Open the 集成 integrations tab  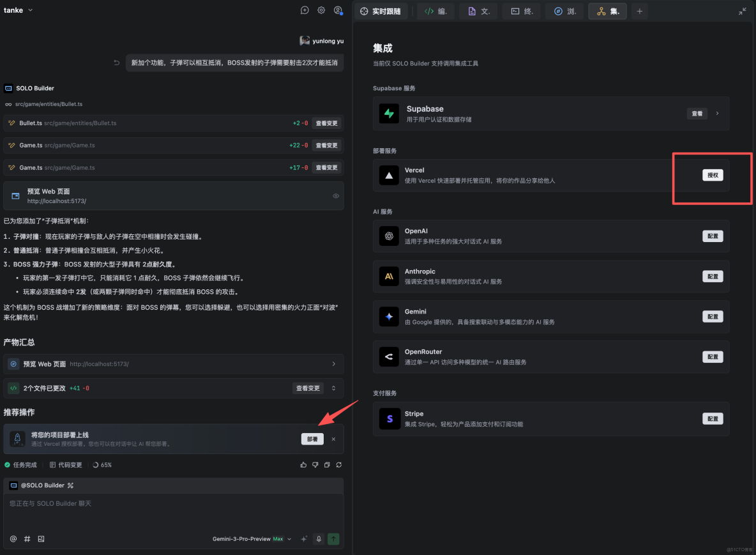[x=607, y=11]
